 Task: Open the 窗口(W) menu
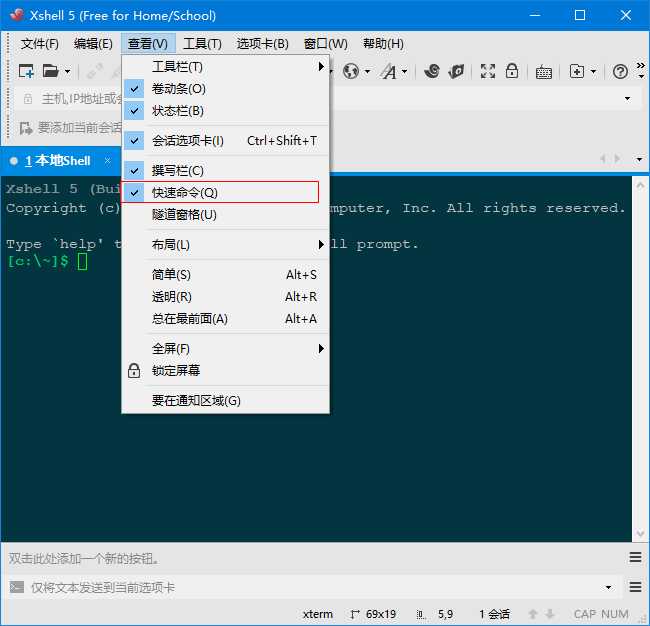pyautogui.click(x=325, y=44)
